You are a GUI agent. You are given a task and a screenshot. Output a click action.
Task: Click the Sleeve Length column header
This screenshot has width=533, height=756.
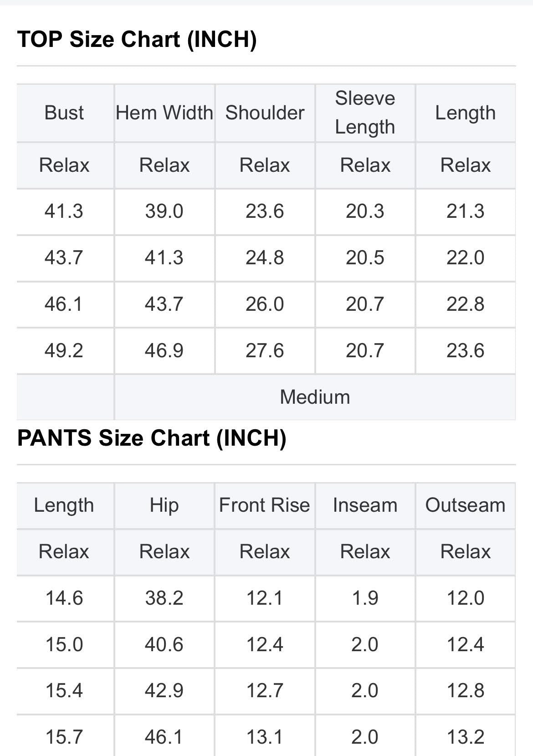(365, 113)
